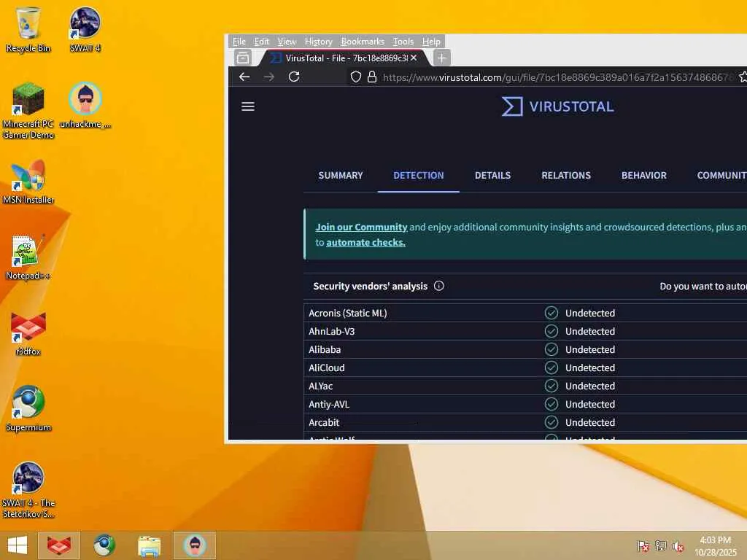Open the RELATIONS tab
Image resolution: width=747 pixels, height=560 pixels.
tap(566, 175)
